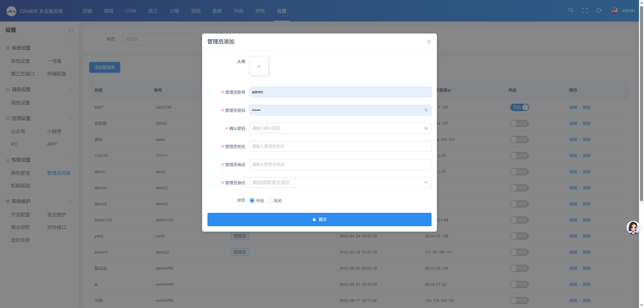This screenshot has width=644, height=308.
Task: Select the 关闭 status radio button
Action: click(x=269, y=201)
